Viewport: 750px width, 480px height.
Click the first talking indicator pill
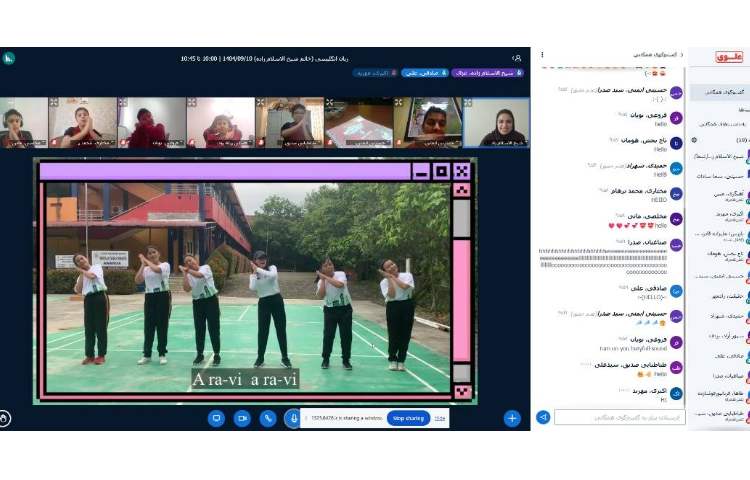click(x=489, y=73)
